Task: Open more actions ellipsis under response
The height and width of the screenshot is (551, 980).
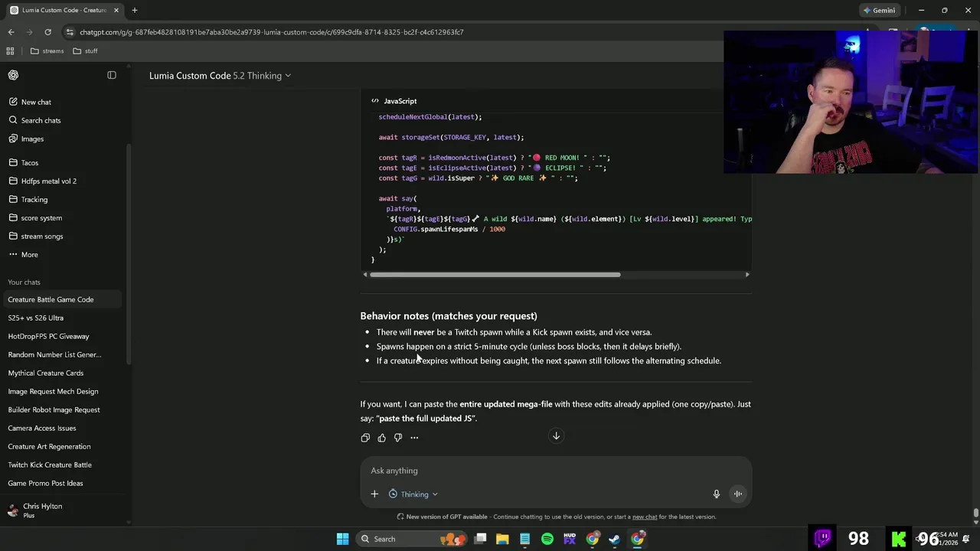Action: (x=414, y=438)
